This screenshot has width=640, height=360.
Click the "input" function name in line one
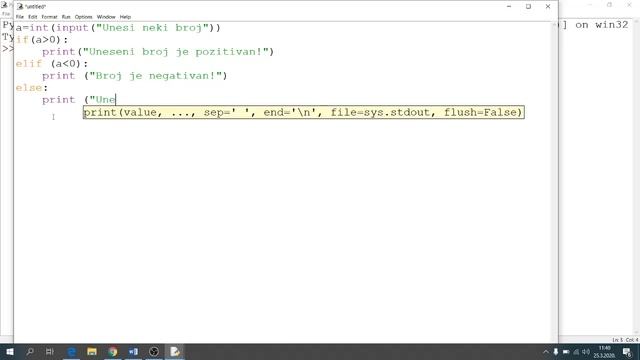coord(72,28)
